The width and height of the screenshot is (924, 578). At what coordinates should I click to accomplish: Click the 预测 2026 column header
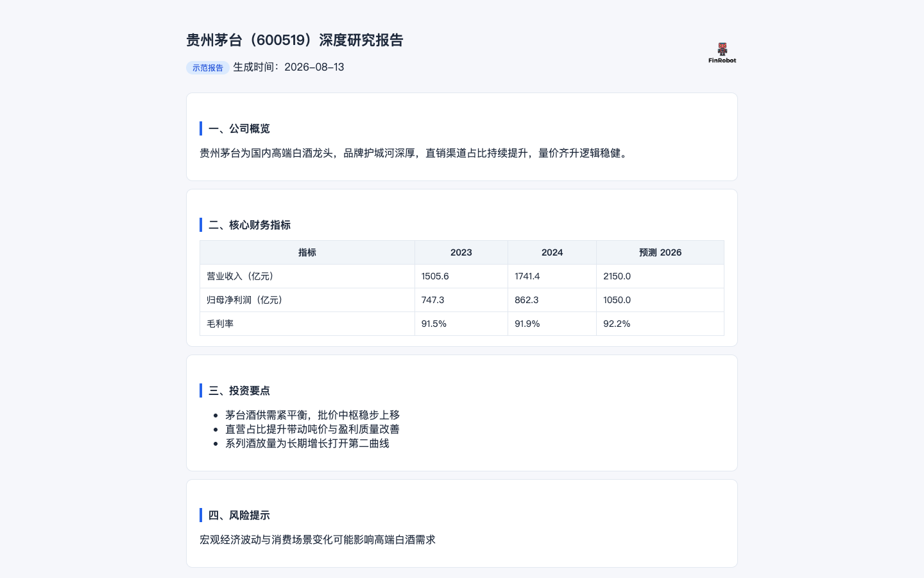pyautogui.click(x=660, y=252)
